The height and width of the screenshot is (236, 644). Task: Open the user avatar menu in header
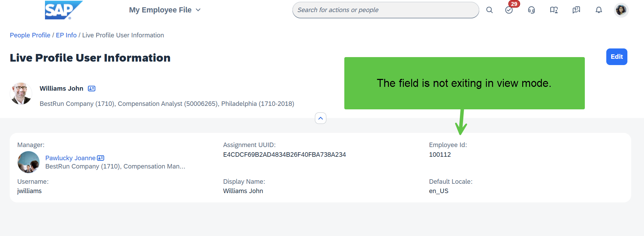[621, 10]
